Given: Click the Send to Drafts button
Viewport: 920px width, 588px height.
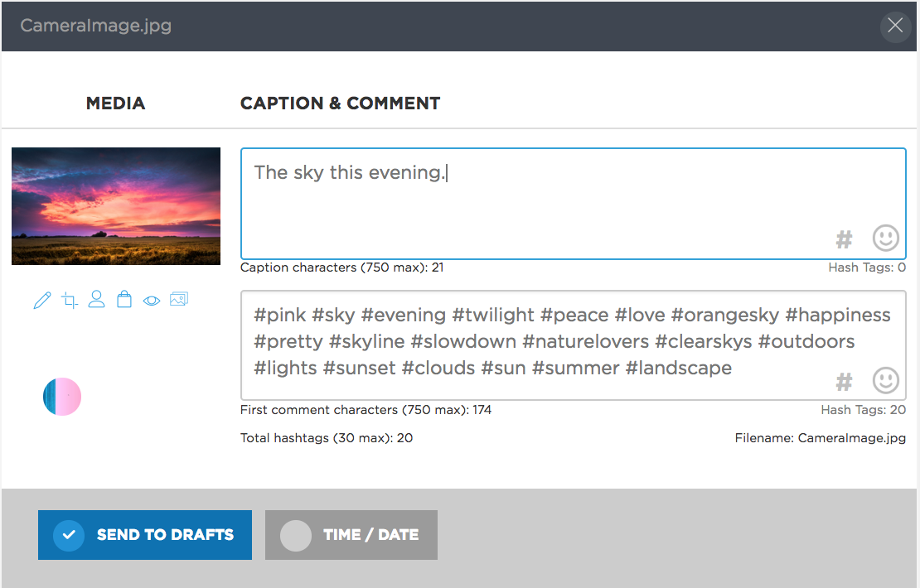Looking at the screenshot, I should 145,535.
